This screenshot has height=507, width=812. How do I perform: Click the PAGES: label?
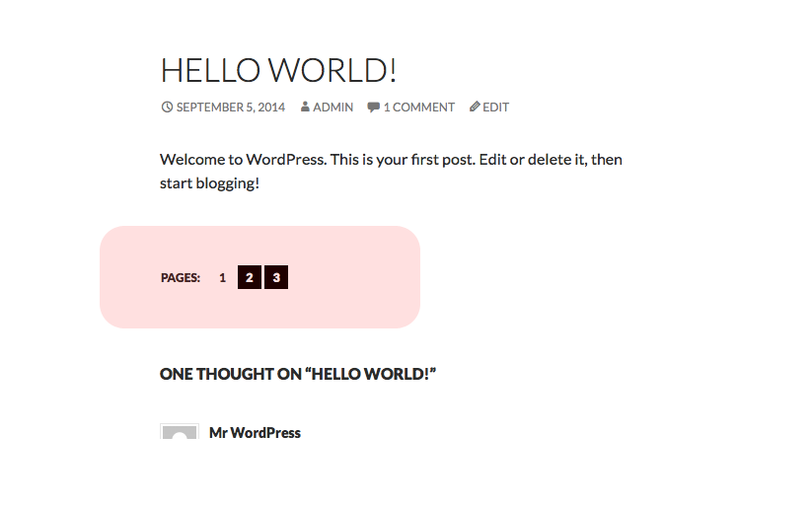click(x=181, y=278)
